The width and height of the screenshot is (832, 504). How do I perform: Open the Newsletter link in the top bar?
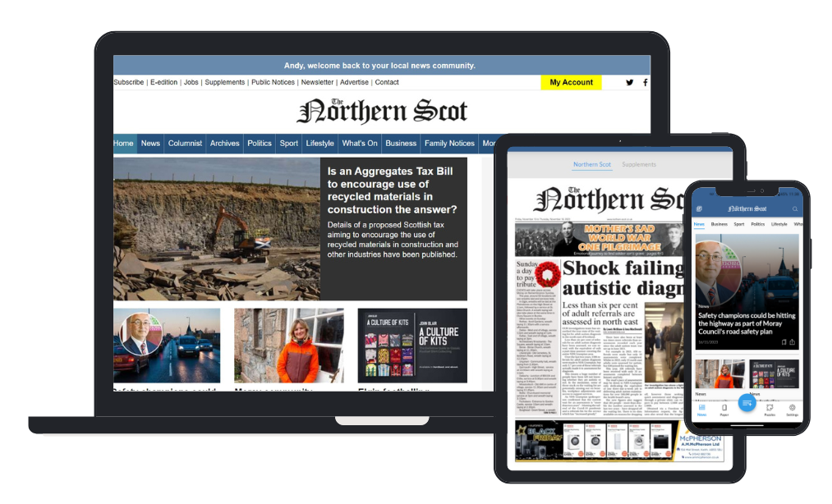[317, 82]
